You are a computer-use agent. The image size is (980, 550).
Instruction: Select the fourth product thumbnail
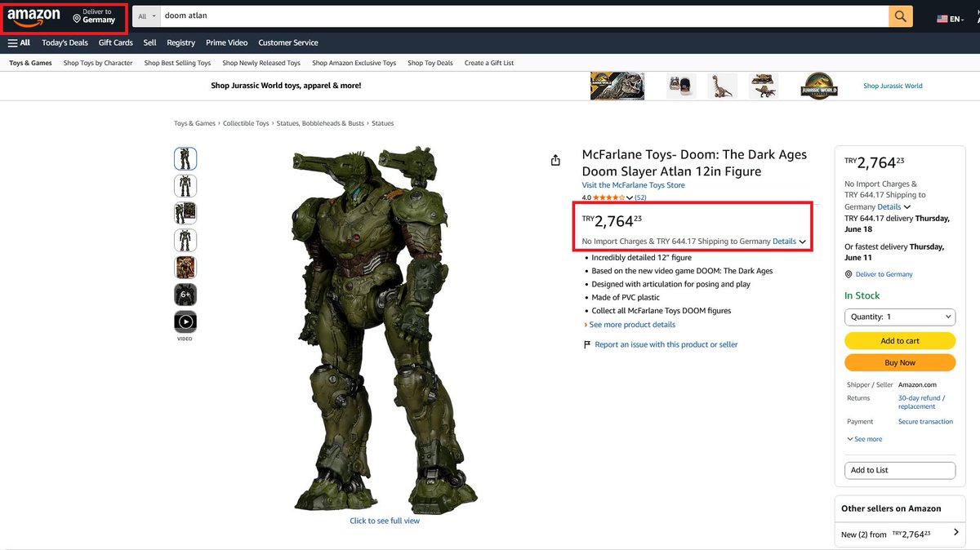click(185, 241)
